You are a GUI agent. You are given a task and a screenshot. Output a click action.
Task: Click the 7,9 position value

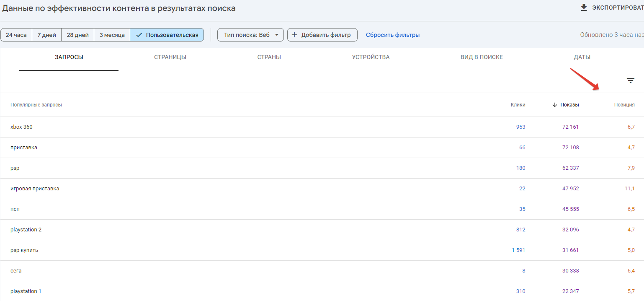(631, 168)
